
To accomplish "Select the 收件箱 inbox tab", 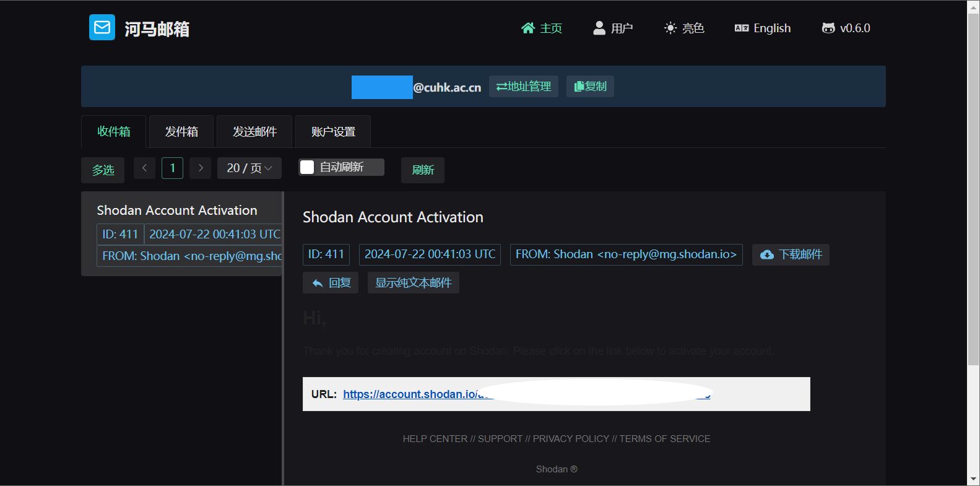I will [x=114, y=131].
